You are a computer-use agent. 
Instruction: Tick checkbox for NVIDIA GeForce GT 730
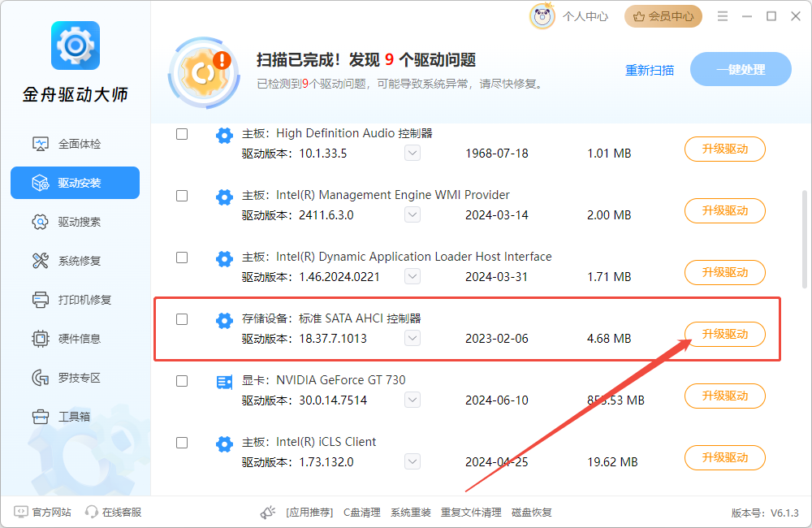tap(182, 381)
